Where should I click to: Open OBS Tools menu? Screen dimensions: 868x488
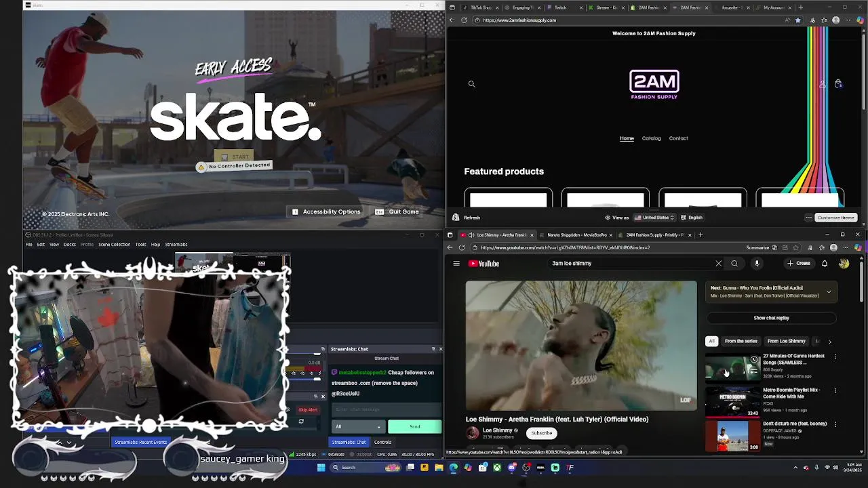pos(140,245)
